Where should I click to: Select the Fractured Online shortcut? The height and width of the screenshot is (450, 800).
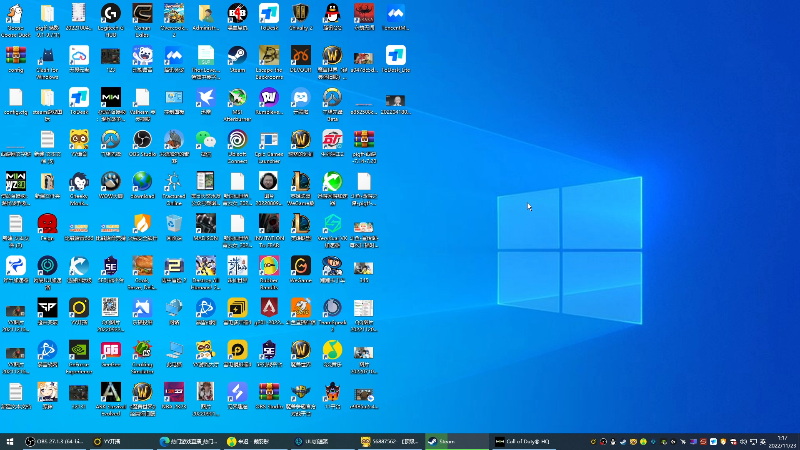174,189
